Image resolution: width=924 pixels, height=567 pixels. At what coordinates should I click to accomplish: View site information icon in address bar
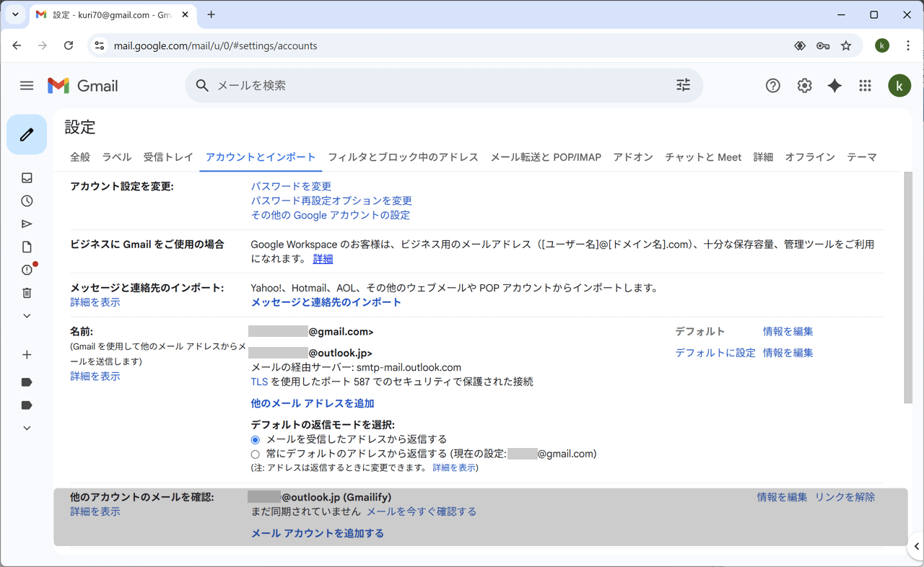100,45
